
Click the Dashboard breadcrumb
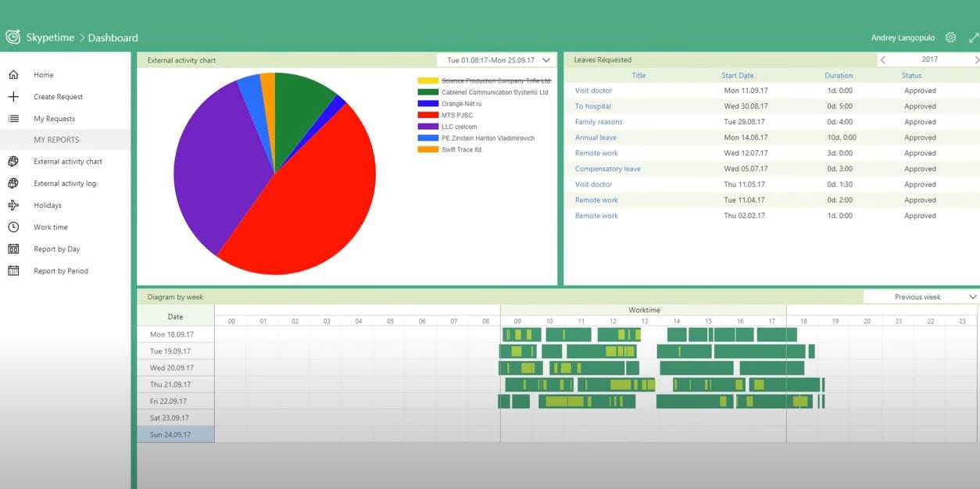(113, 37)
